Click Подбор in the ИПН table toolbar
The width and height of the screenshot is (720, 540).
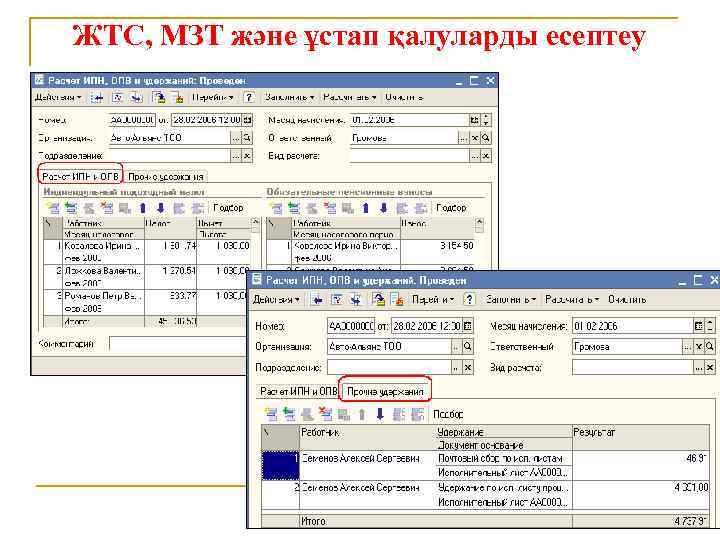pyautogui.click(x=228, y=208)
